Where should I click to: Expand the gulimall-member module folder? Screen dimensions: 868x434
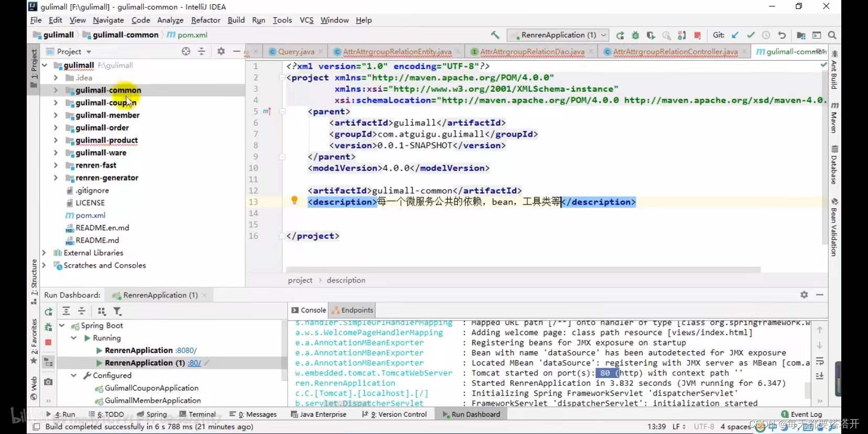click(56, 115)
